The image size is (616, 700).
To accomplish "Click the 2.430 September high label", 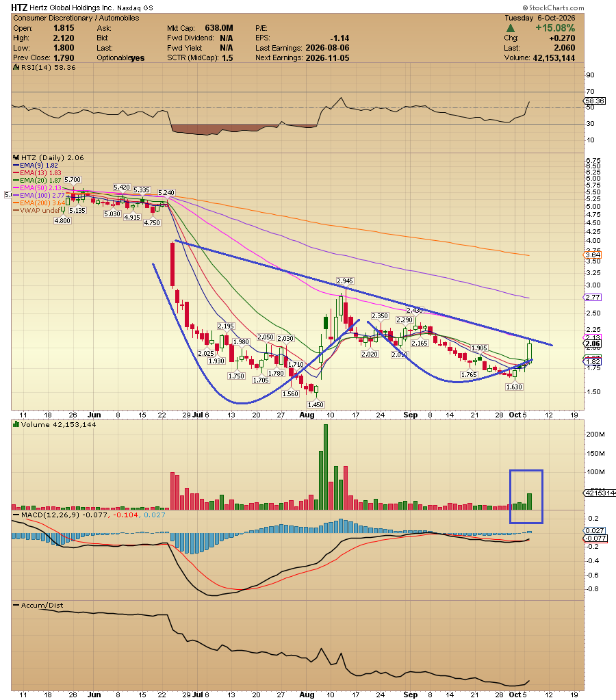I will (415, 310).
